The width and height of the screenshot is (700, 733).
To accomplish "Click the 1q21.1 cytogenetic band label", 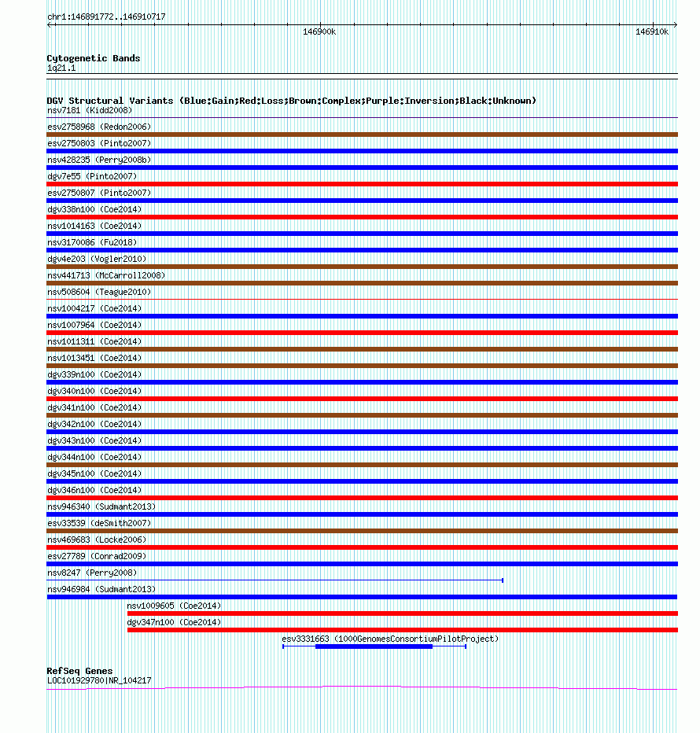I will pos(61,68).
